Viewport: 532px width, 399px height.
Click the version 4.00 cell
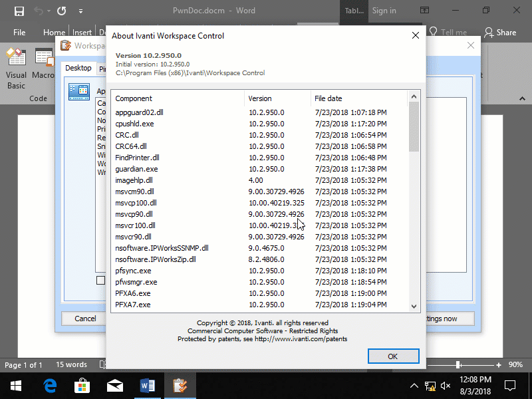pyautogui.click(x=256, y=180)
